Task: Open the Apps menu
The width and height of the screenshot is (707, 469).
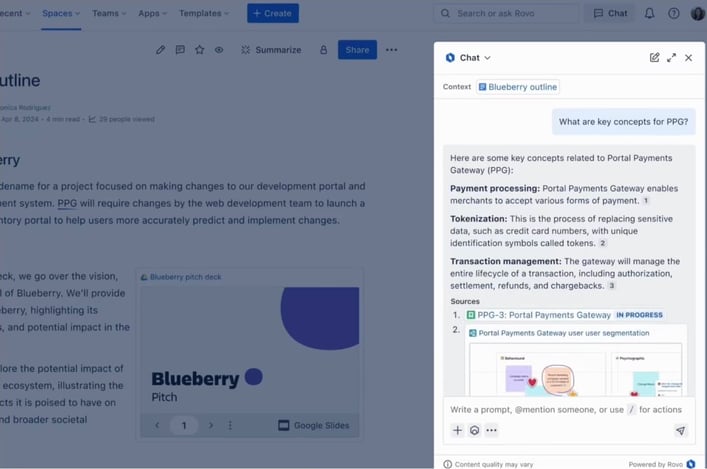Action: [x=152, y=14]
